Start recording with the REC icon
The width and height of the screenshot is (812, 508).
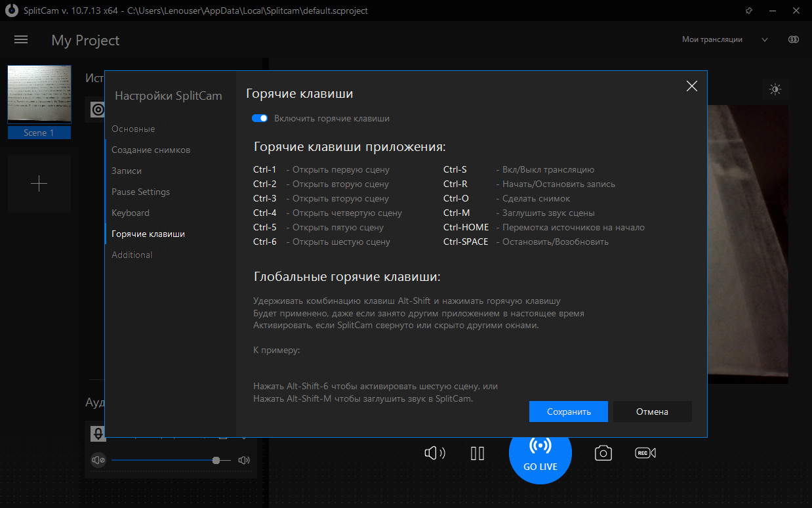coord(645,453)
